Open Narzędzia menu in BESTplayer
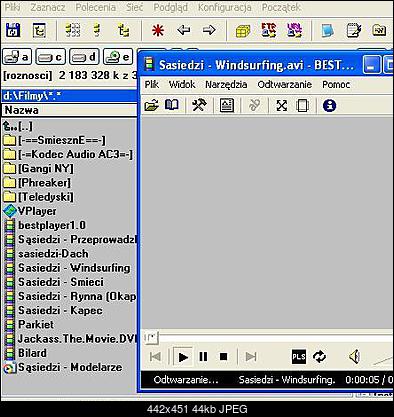Screen dimensions: 394x417 point(226,85)
